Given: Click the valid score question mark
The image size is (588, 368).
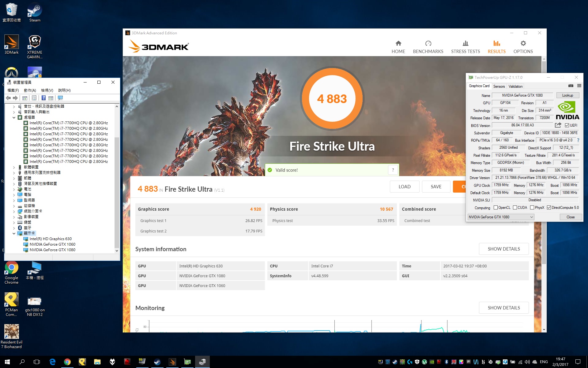Looking at the screenshot, I should [393, 170].
